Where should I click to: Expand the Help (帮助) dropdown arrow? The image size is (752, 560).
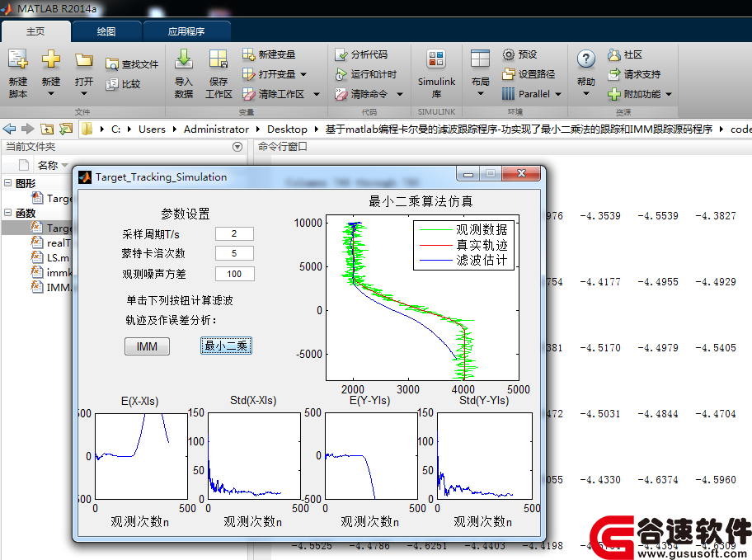click(x=586, y=94)
